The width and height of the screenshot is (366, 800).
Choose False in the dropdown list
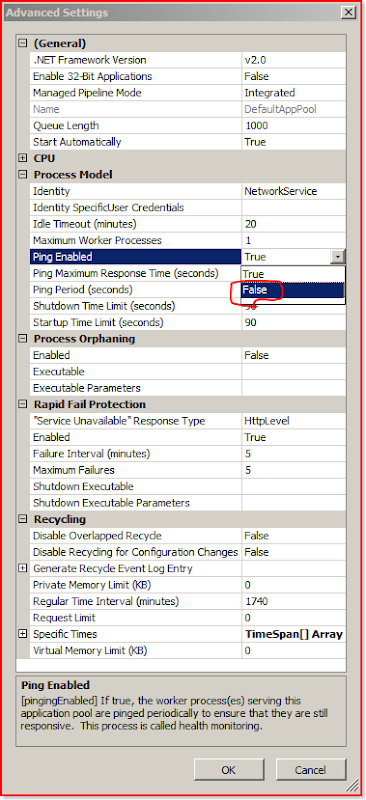click(293, 290)
